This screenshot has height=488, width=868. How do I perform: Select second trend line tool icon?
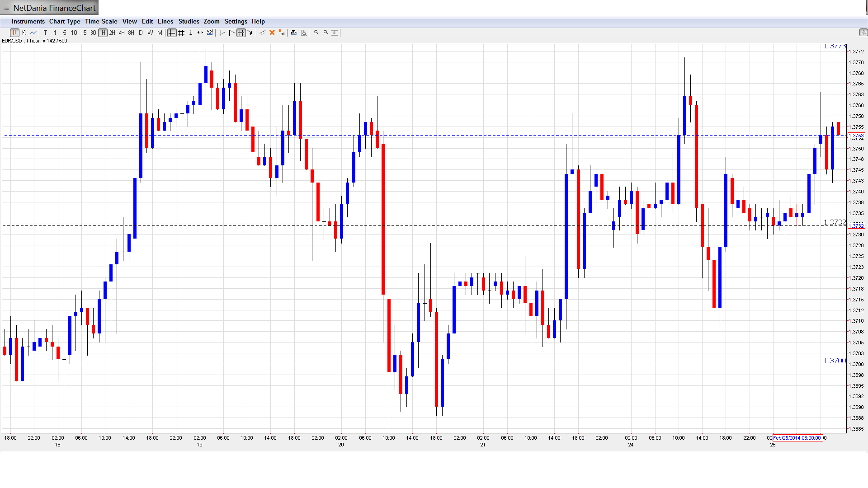pyautogui.click(x=231, y=33)
